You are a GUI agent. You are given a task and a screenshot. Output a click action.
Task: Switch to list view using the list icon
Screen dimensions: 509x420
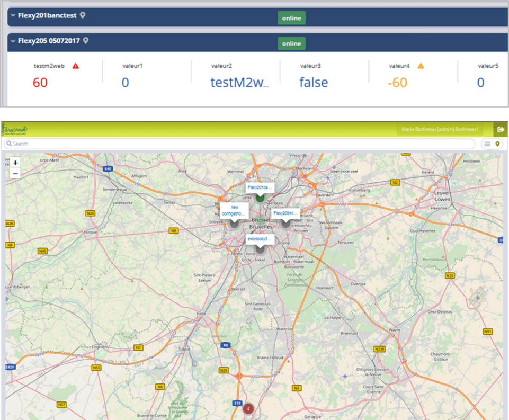tap(487, 144)
